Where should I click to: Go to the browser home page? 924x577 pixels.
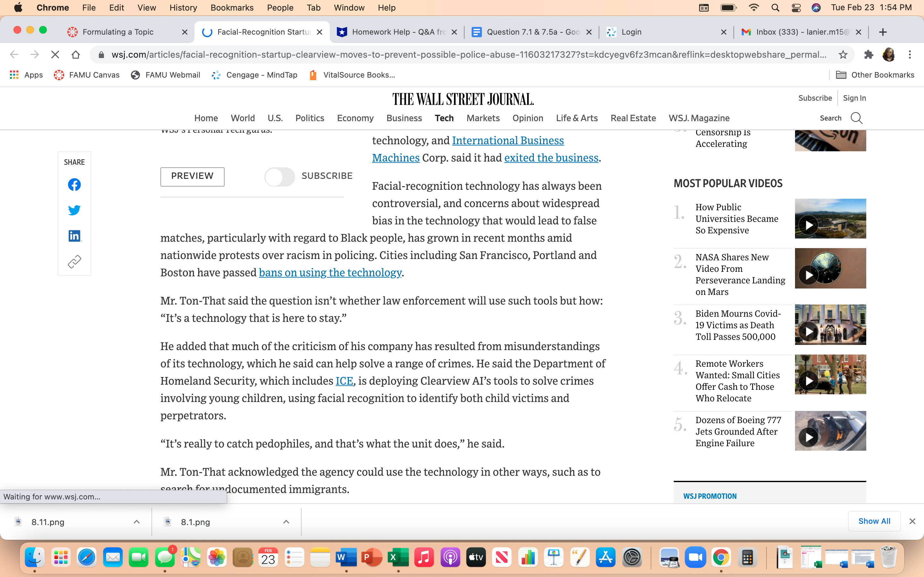(x=76, y=54)
